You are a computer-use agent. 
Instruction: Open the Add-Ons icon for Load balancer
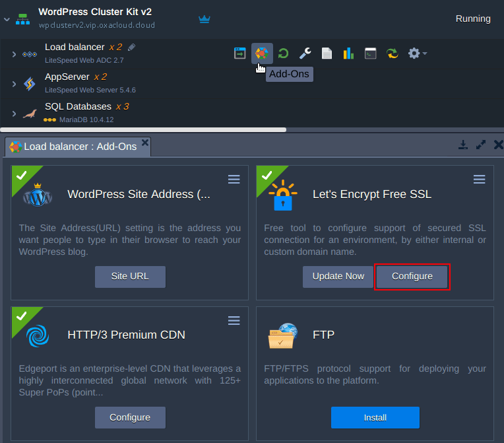[x=262, y=53]
